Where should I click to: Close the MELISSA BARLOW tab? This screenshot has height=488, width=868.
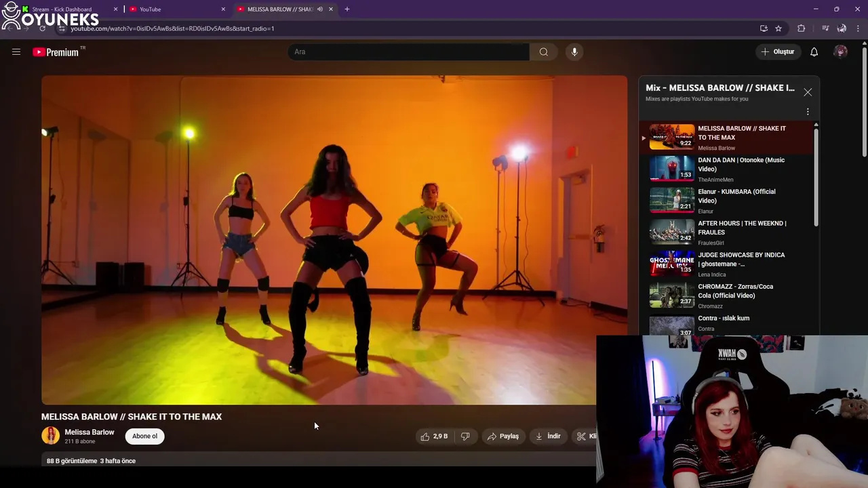coord(331,9)
